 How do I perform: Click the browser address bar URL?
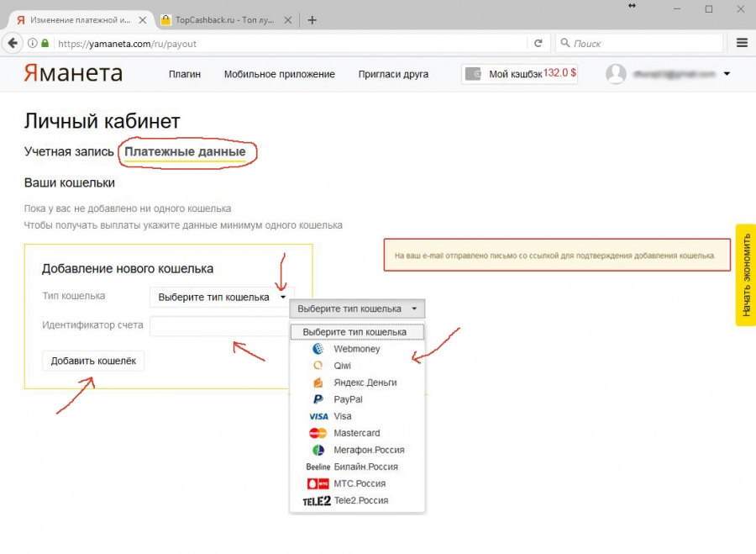(128, 44)
